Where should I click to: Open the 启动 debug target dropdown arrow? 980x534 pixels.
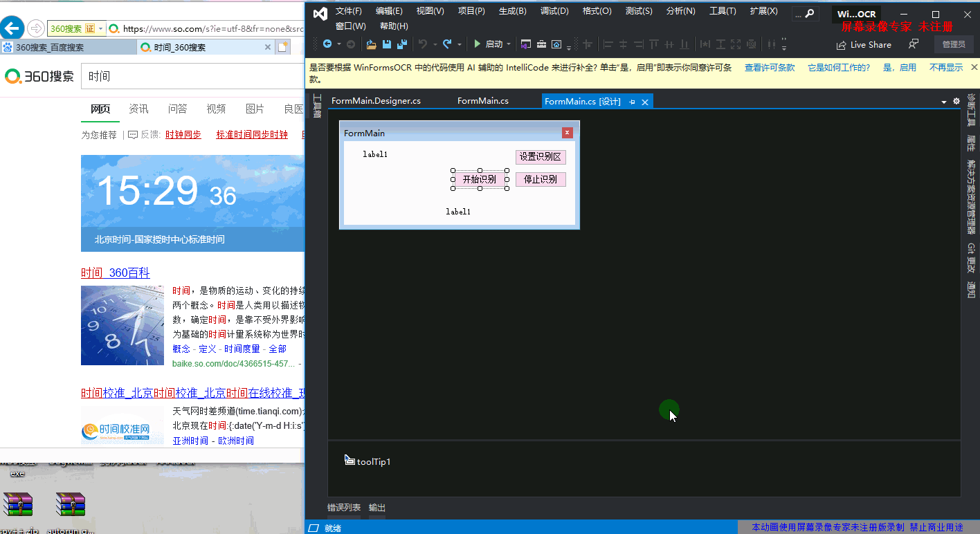[x=509, y=44]
